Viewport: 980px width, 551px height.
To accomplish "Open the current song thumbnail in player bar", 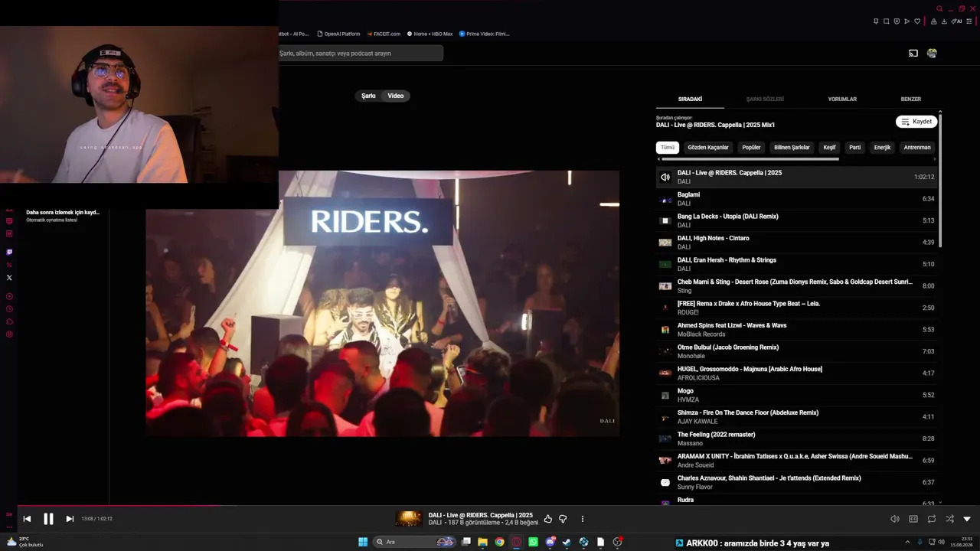I will [x=409, y=519].
